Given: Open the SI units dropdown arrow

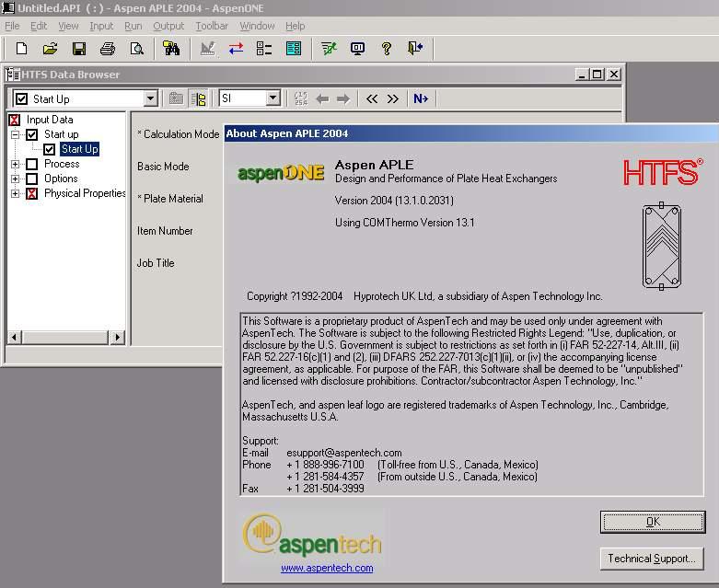Looking at the screenshot, I should [x=273, y=98].
